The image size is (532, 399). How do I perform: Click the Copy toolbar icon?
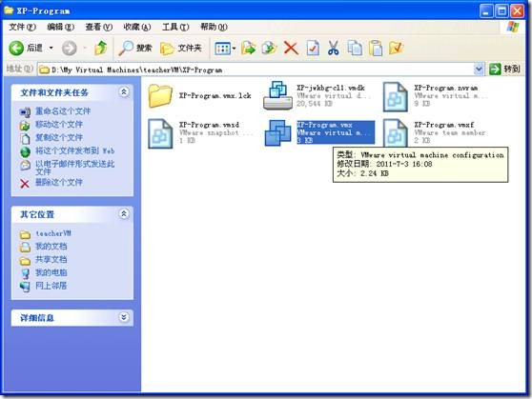coord(355,49)
